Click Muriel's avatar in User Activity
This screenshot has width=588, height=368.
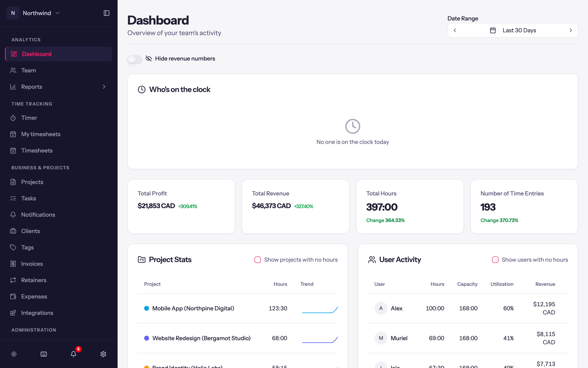[x=381, y=338]
